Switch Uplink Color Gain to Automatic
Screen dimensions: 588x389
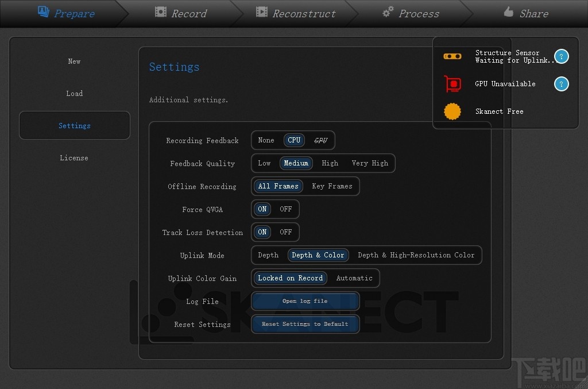click(354, 278)
